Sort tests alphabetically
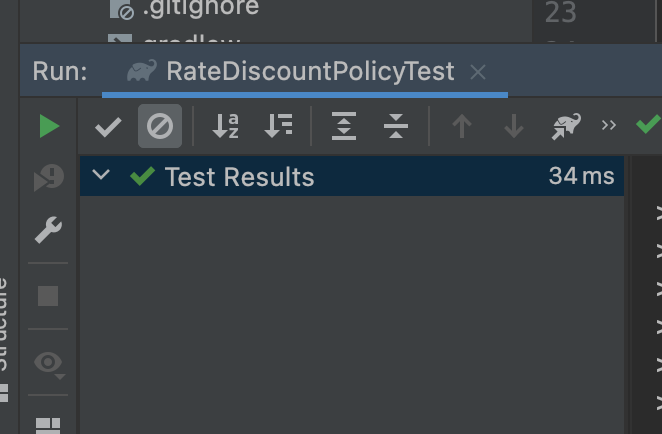 [x=226, y=126]
